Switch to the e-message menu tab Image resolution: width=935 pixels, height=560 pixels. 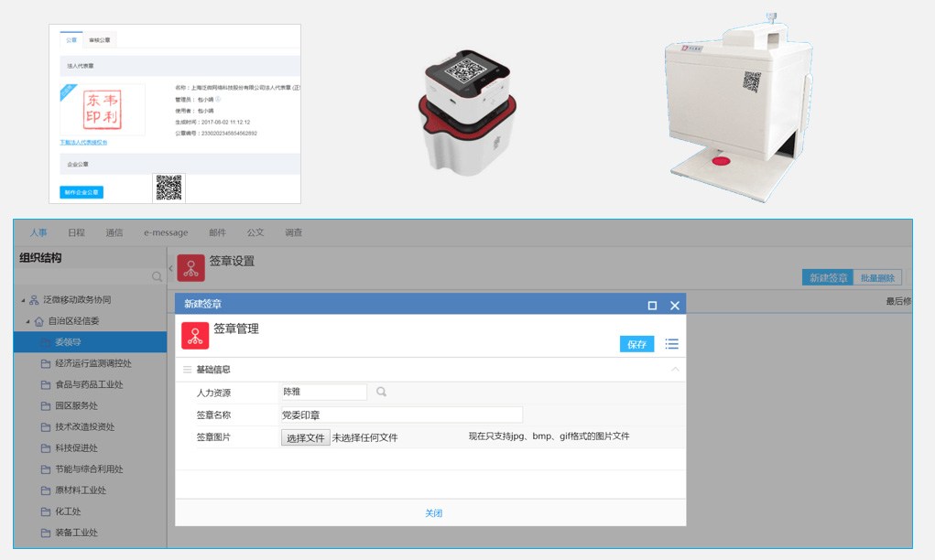(166, 232)
